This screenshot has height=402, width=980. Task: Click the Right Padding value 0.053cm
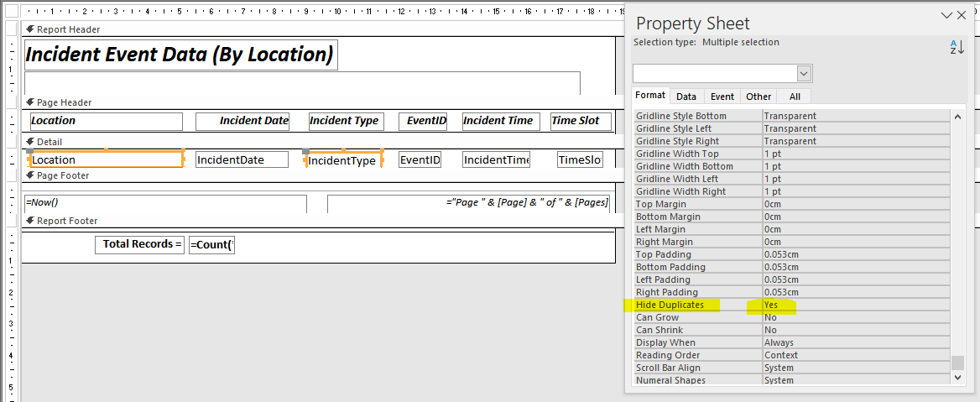[x=857, y=293]
